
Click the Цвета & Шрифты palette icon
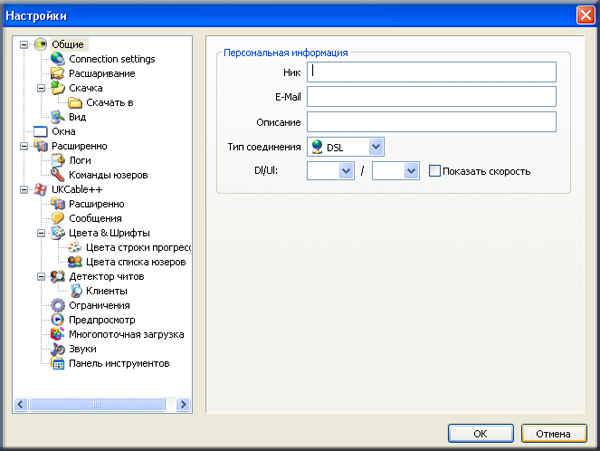[x=58, y=233]
